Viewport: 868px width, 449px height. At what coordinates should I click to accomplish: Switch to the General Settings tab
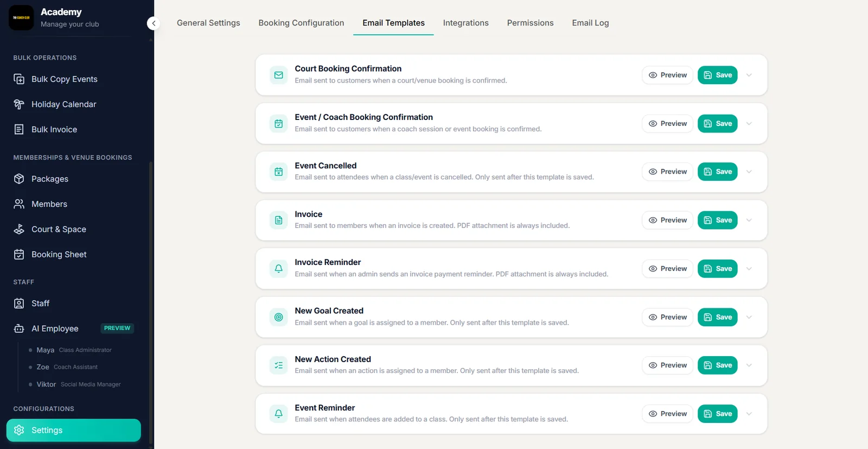(208, 23)
